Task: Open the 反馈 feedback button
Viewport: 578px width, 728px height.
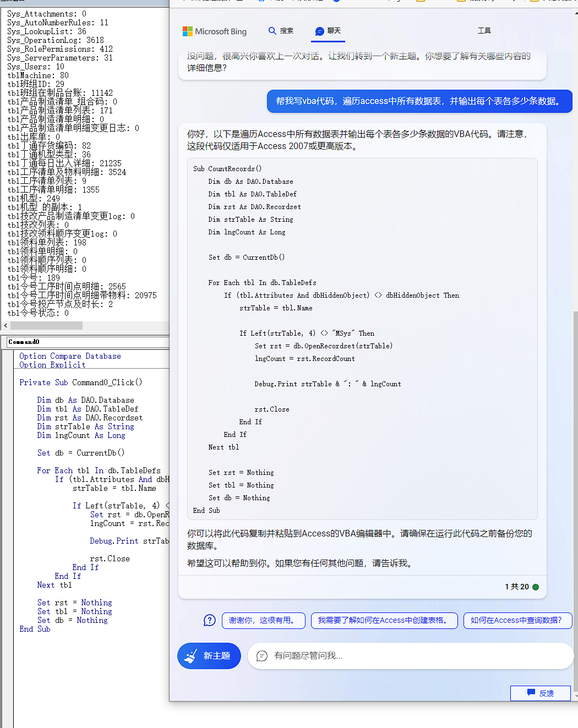Action: point(541,693)
